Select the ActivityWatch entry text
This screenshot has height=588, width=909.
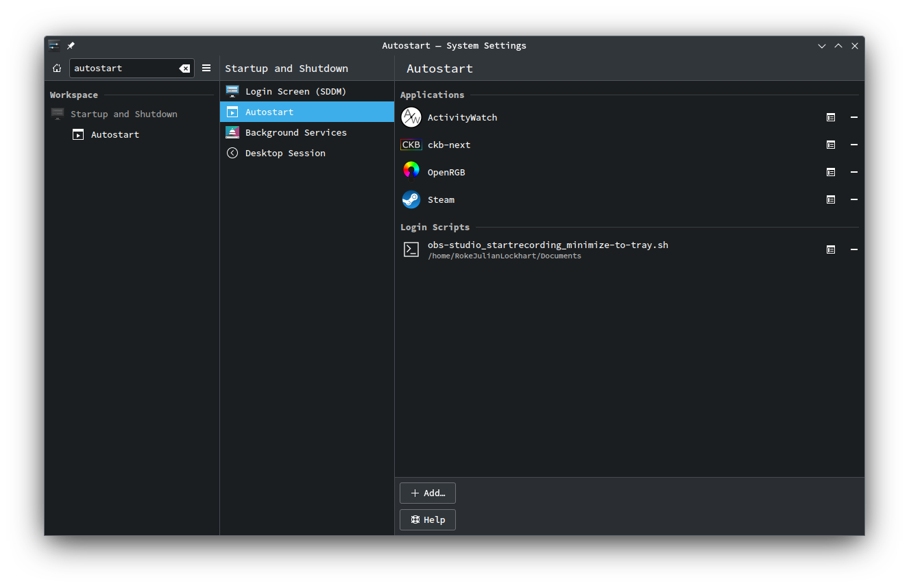click(463, 117)
